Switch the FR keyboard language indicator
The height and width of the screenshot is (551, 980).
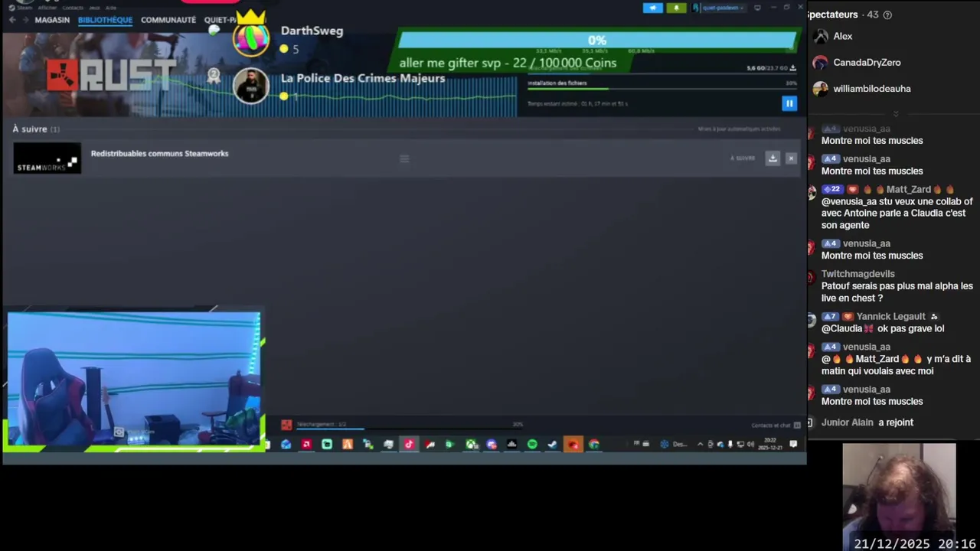(637, 445)
